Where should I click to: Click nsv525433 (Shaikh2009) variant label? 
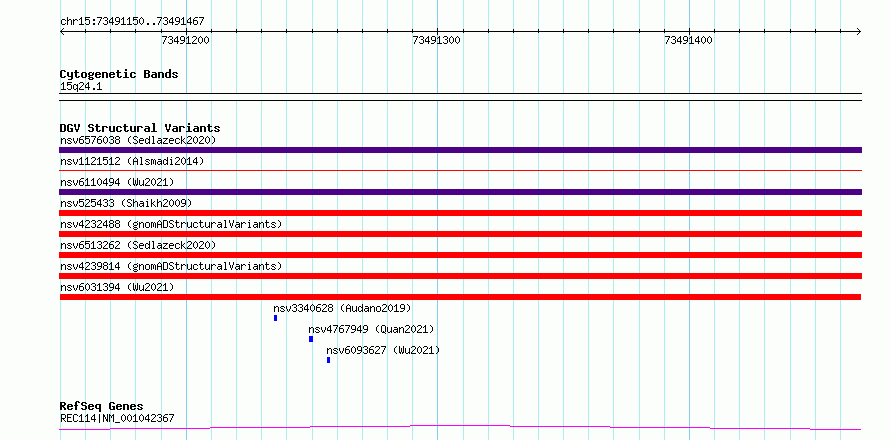pyautogui.click(x=126, y=203)
